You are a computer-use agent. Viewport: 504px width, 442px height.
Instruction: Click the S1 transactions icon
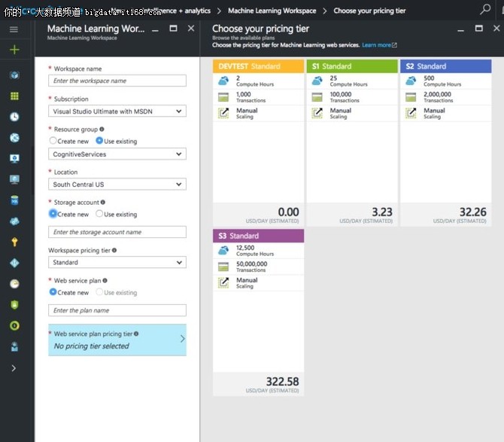point(317,97)
